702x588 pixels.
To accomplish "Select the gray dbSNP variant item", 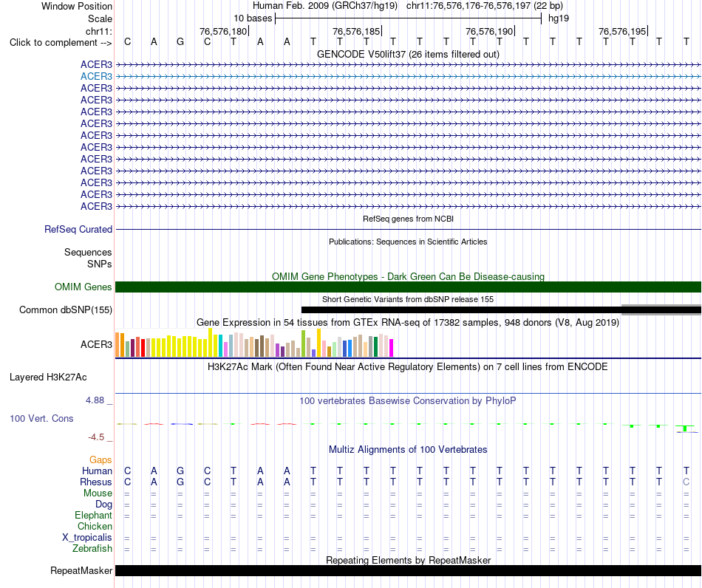I will coord(661,310).
